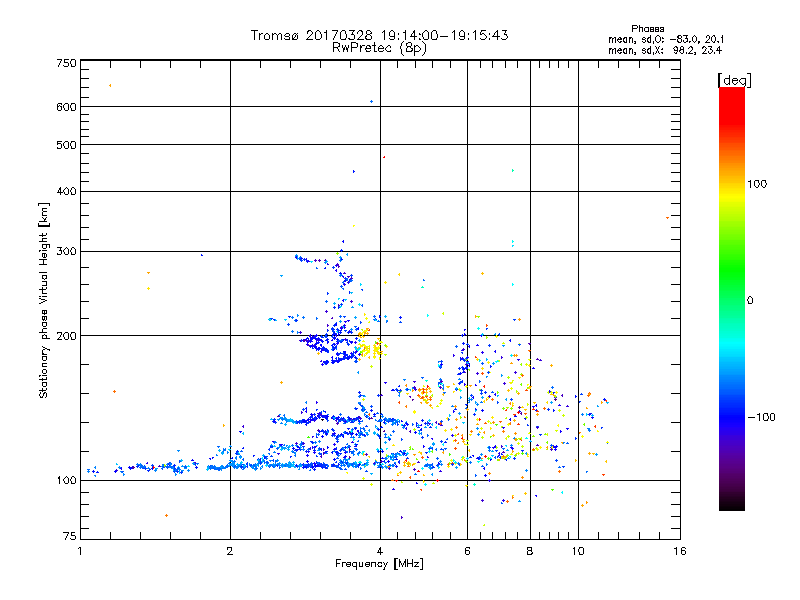Click the '0' colorbar tick label
Viewport: 800px width, 600px height.
(x=750, y=301)
